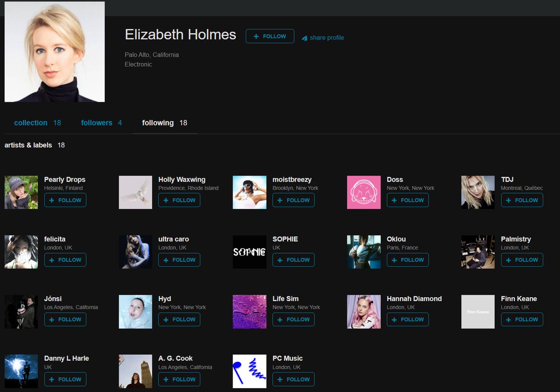
Task: Follow Hyd
Action: click(179, 319)
